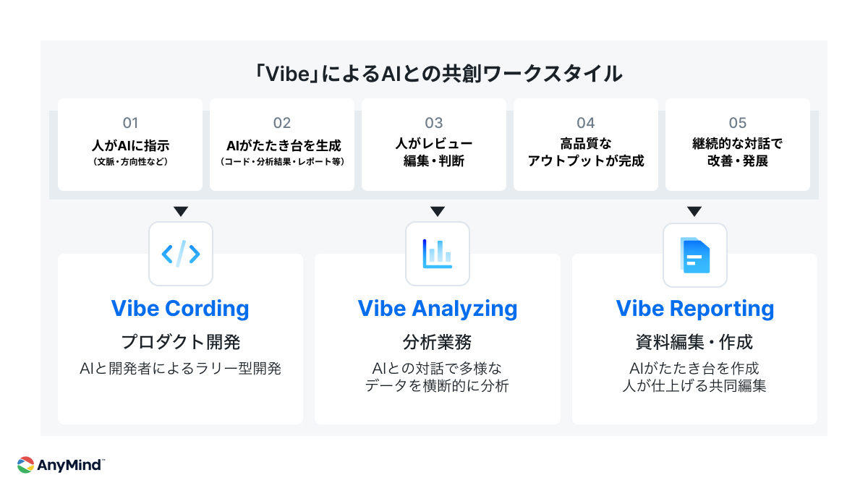Click the Vibe Analyzing heading
This screenshot has height=488, width=868.
pos(438,309)
